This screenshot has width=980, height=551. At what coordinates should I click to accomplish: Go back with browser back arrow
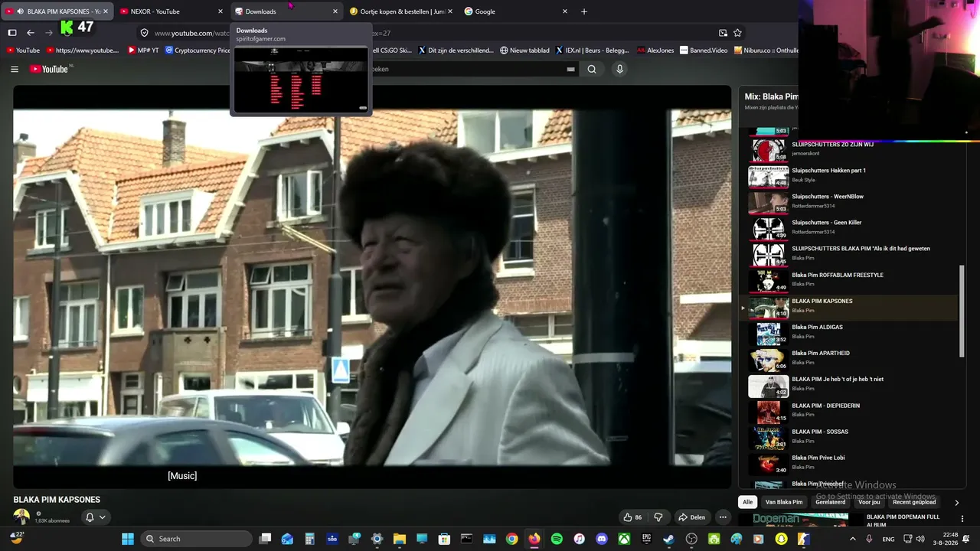click(x=31, y=33)
